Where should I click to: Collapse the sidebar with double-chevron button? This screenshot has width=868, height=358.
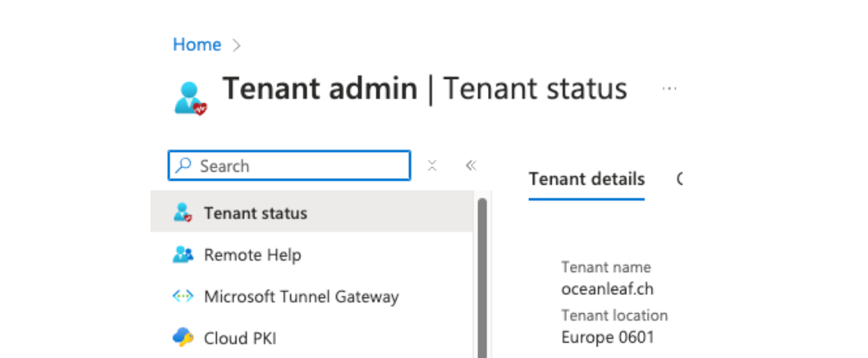470,166
